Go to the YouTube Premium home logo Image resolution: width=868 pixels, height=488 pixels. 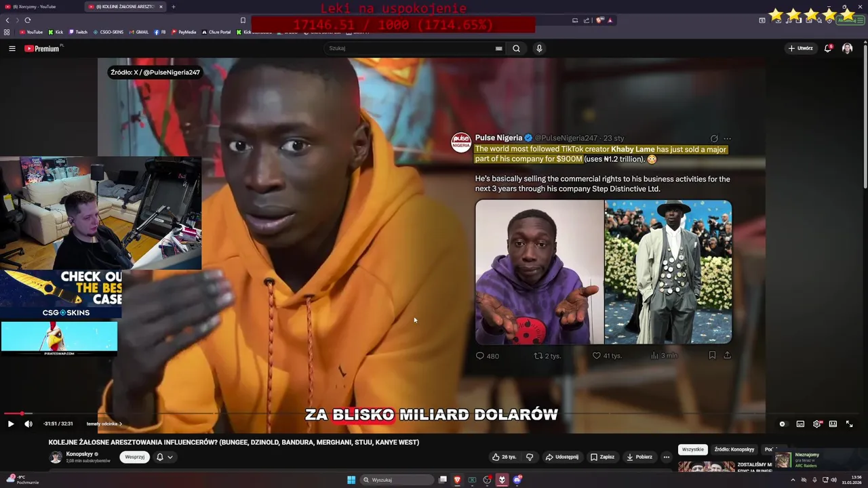pos(42,48)
